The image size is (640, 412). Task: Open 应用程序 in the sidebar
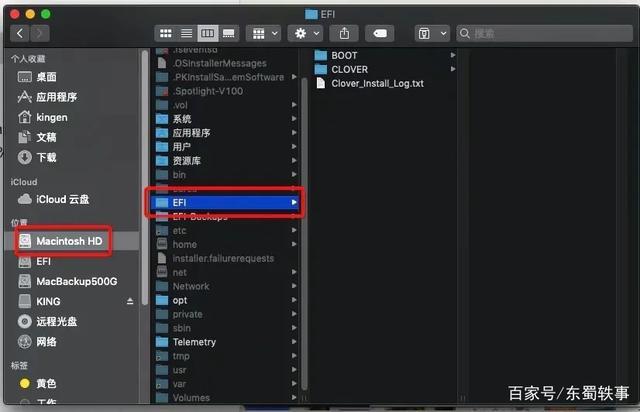(56, 97)
